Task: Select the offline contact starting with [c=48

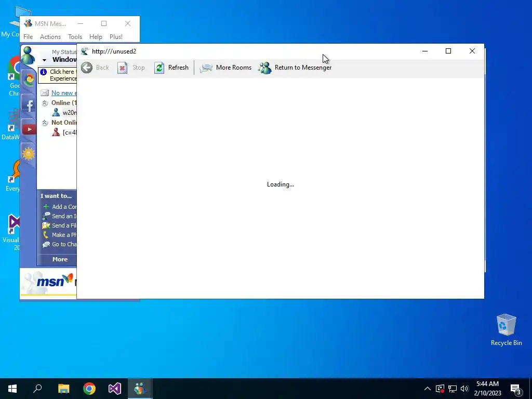Action: coord(64,132)
